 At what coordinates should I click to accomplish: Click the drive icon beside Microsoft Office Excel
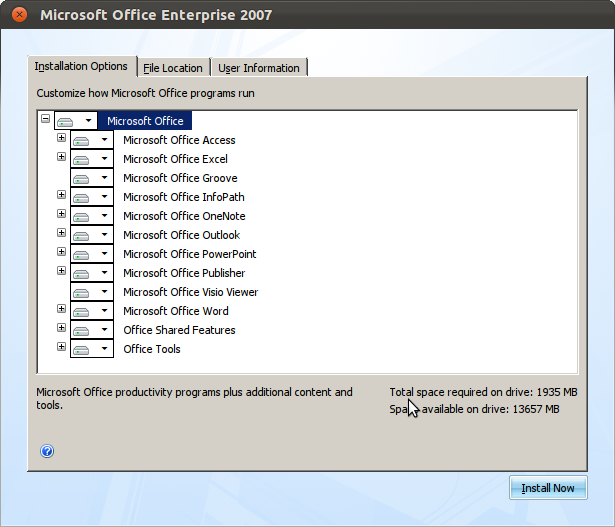[x=81, y=160]
